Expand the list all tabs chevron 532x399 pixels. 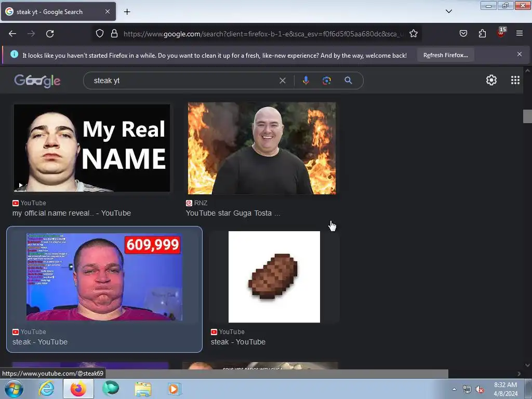click(x=448, y=11)
